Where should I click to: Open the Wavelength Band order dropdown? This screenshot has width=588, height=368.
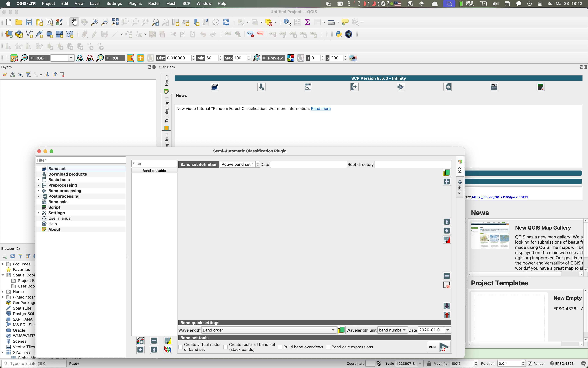[269, 330]
